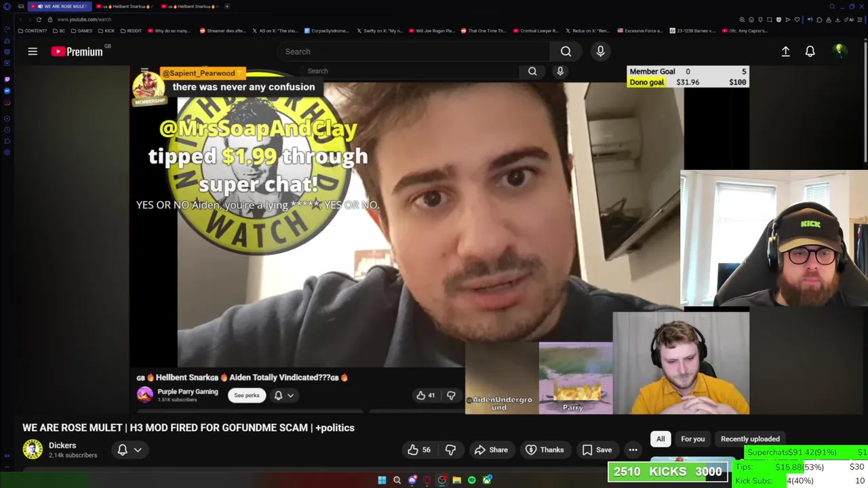Screen dimensions: 868x488
Task: Open Spotify from the taskbar
Action: click(x=471, y=480)
